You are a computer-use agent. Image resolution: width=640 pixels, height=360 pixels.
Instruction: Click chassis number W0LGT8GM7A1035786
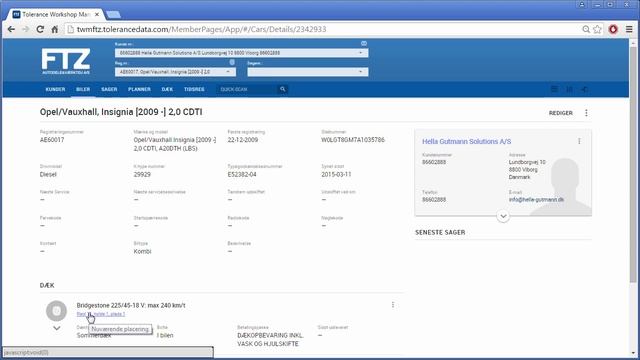pos(353,140)
